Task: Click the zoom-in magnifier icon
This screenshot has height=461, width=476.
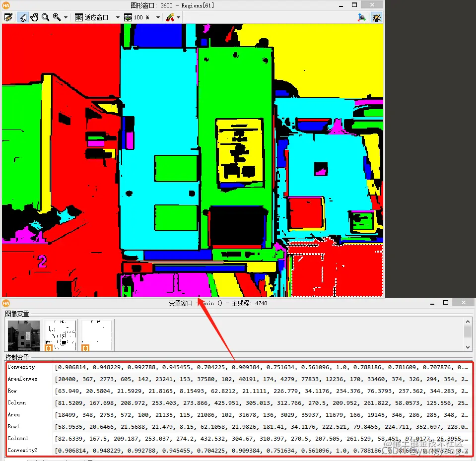Action: [x=56, y=17]
